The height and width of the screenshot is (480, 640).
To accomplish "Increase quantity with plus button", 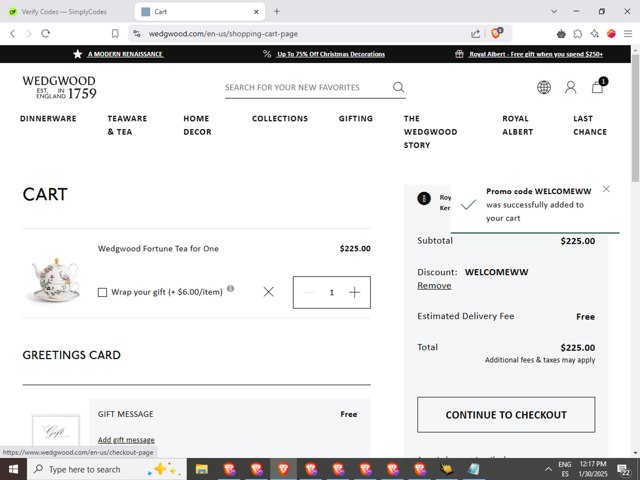I will (354, 292).
